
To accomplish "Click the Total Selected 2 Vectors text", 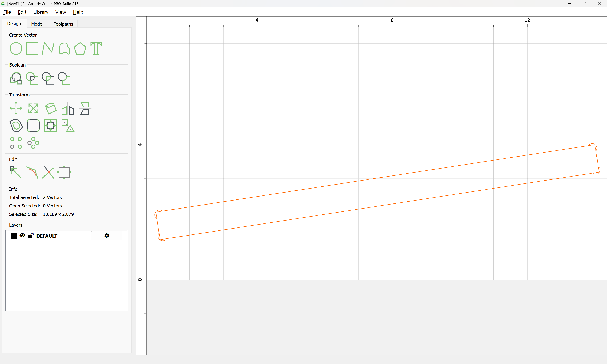I will (36, 197).
